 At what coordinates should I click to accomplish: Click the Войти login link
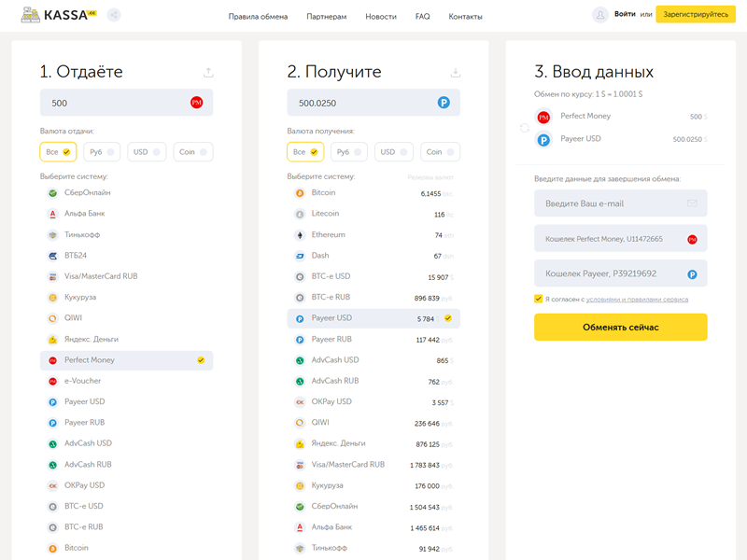coord(625,14)
